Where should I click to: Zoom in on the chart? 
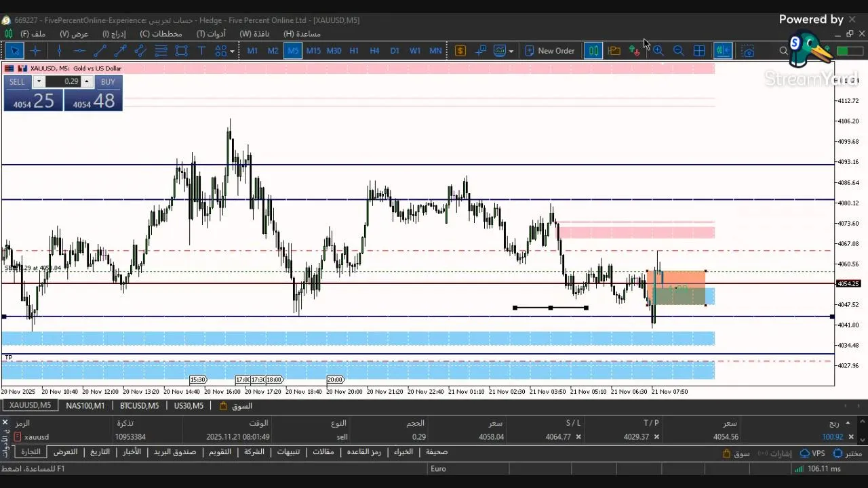tap(658, 51)
